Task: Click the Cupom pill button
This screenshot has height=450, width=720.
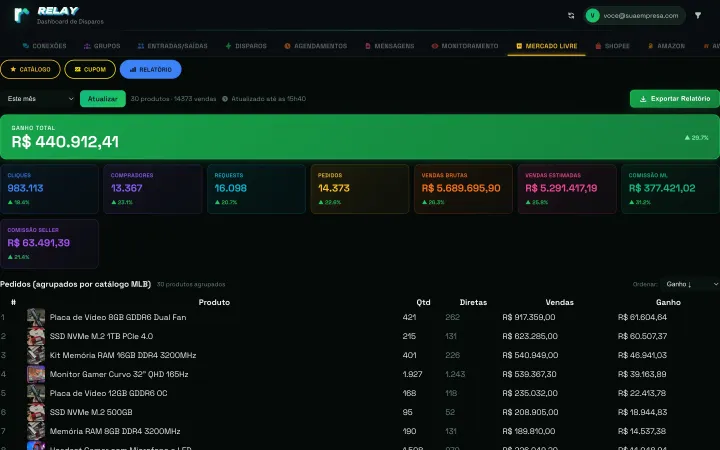Action: pos(90,69)
